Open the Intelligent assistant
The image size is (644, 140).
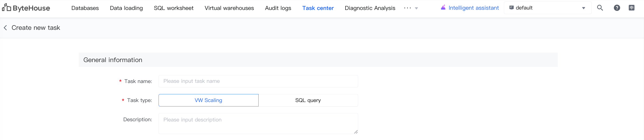[x=469, y=8]
